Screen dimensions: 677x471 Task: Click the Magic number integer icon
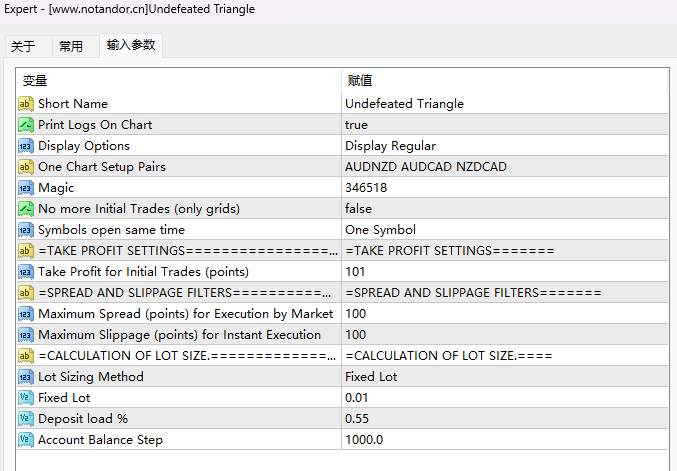click(26, 188)
